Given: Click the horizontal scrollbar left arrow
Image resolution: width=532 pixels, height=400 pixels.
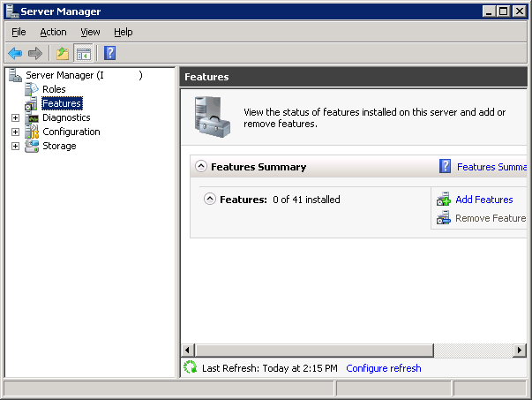Looking at the screenshot, I should coord(188,350).
